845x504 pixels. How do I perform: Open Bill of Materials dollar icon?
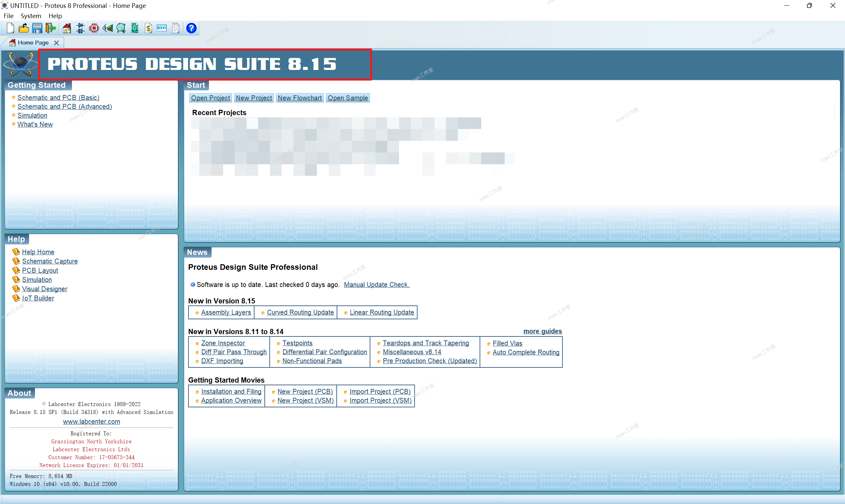[x=149, y=28]
